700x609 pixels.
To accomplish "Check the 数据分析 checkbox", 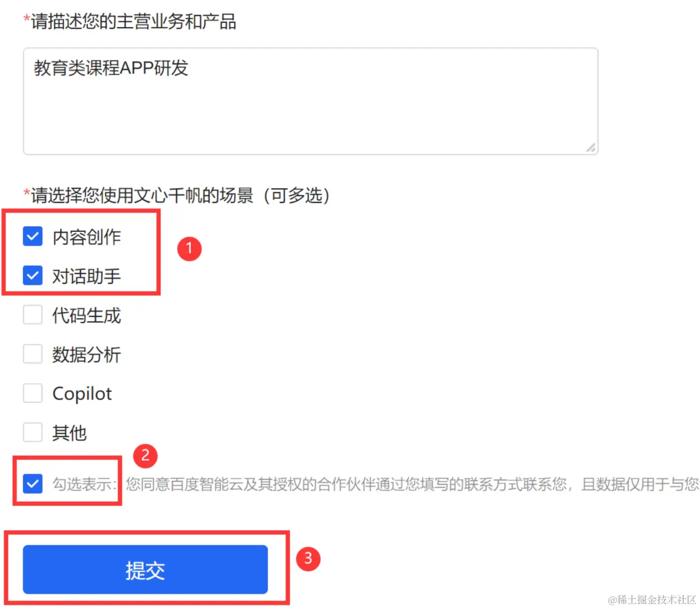I will [x=33, y=354].
